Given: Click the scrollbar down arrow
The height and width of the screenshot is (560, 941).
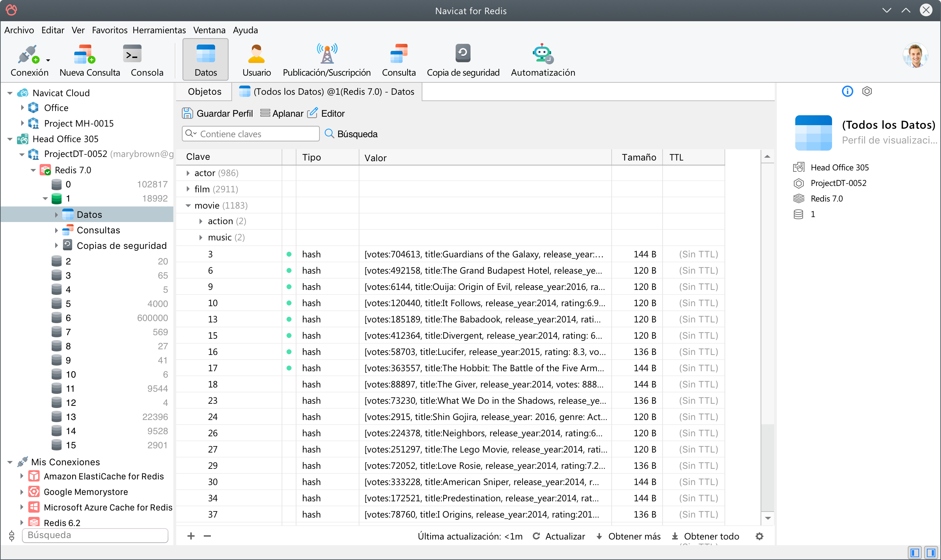Looking at the screenshot, I should pyautogui.click(x=768, y=518).
